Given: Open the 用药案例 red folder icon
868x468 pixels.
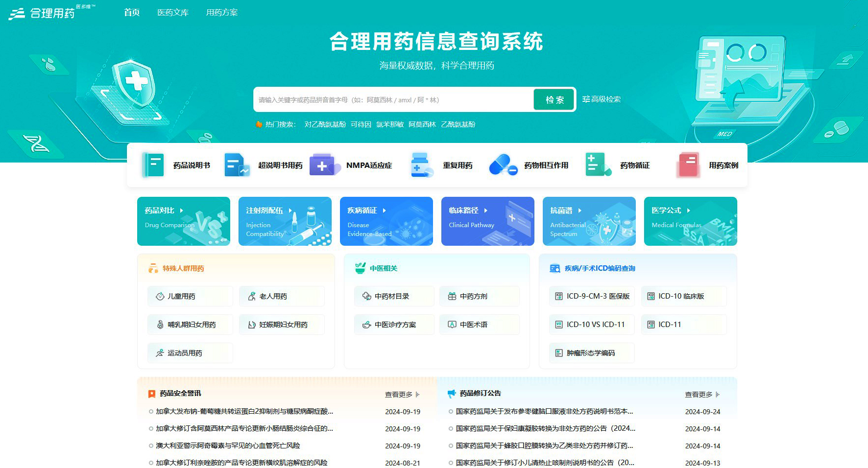Looking at the screenshot, I should pyautogui.click(x=688, y=165).
